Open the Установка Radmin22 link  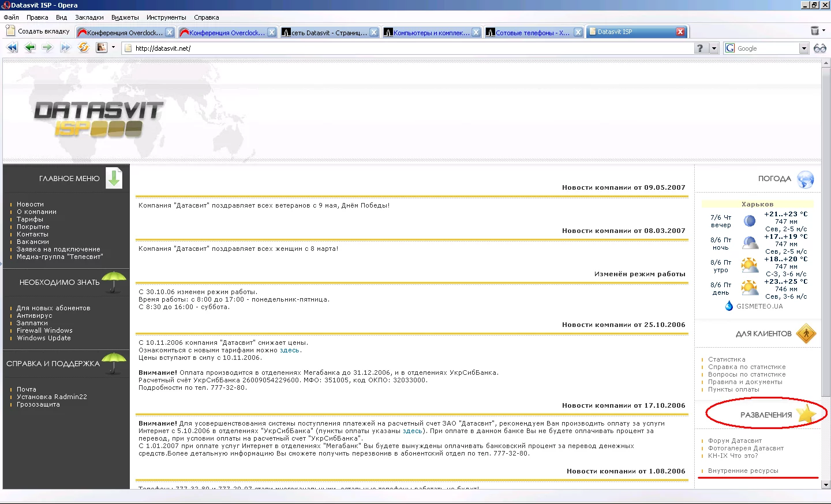pyautogui.click(x=52, y=397)
